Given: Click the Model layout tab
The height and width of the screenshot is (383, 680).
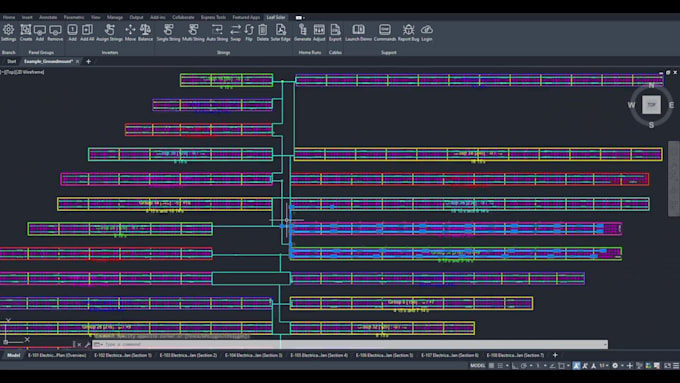Looking at the screenshot, I should 13,355.
